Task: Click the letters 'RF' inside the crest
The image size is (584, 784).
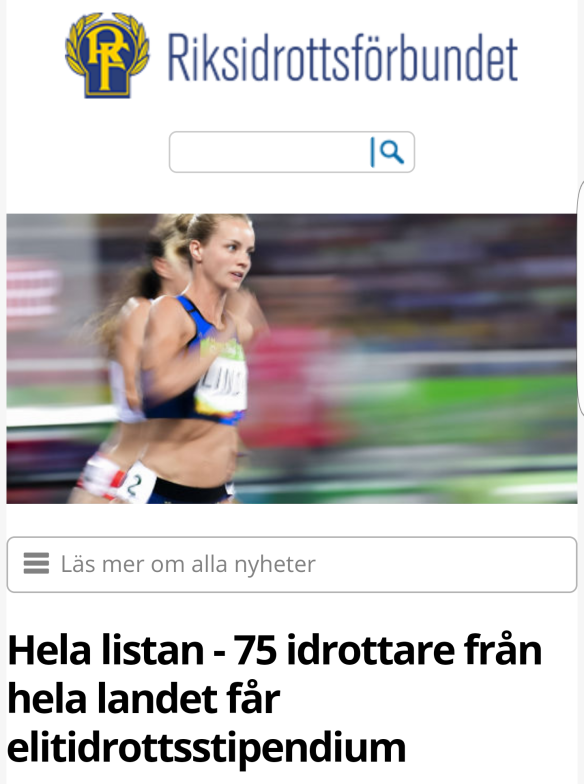Action: pos(106,52)
